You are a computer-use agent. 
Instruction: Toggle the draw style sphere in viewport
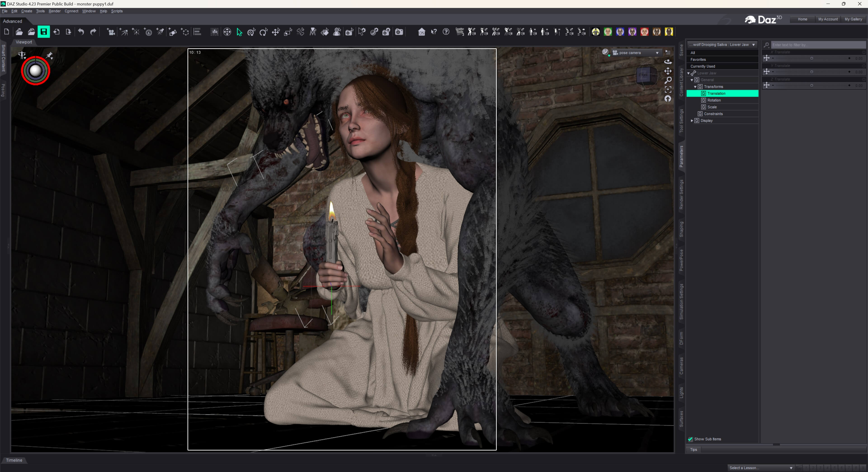(x=606, y=52)
